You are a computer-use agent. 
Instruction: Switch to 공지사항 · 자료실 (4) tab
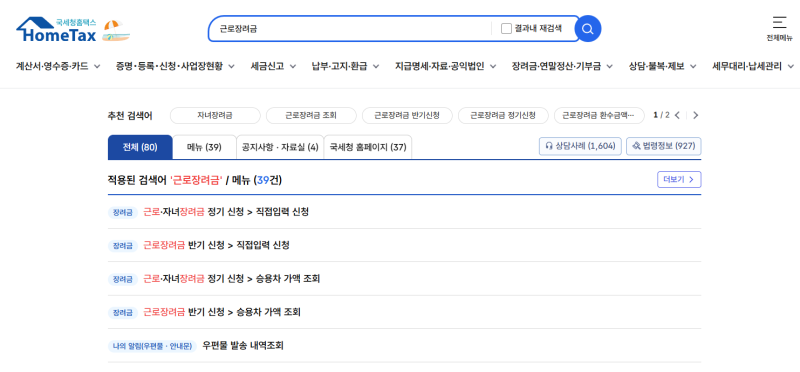click(280, 147)
